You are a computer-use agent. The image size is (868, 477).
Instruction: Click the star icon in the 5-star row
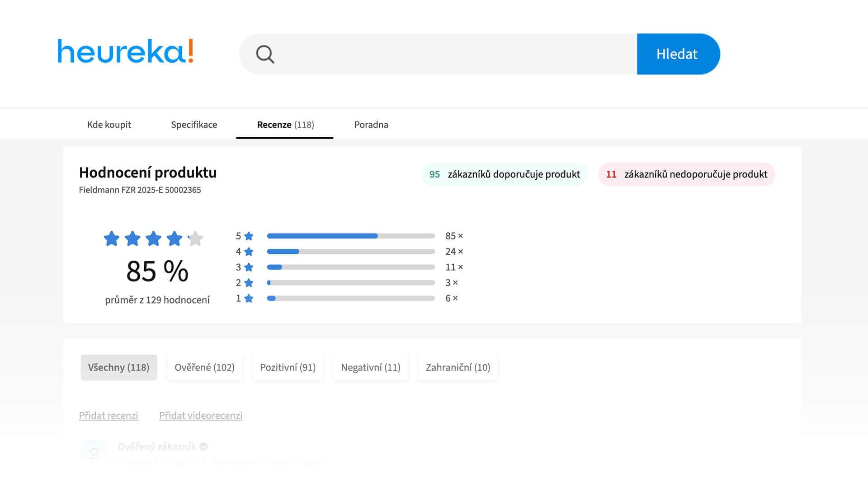(x=249, y=236)
